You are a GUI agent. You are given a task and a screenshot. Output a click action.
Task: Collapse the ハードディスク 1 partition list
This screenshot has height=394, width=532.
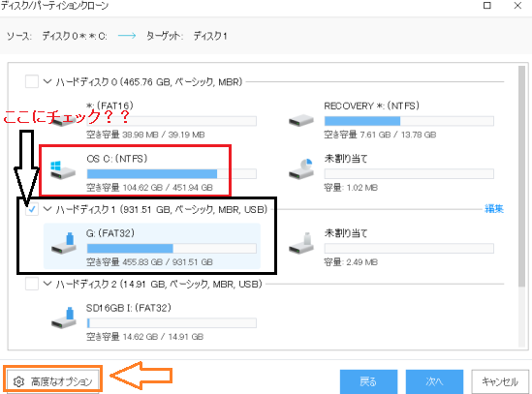[x=47, y=209]
